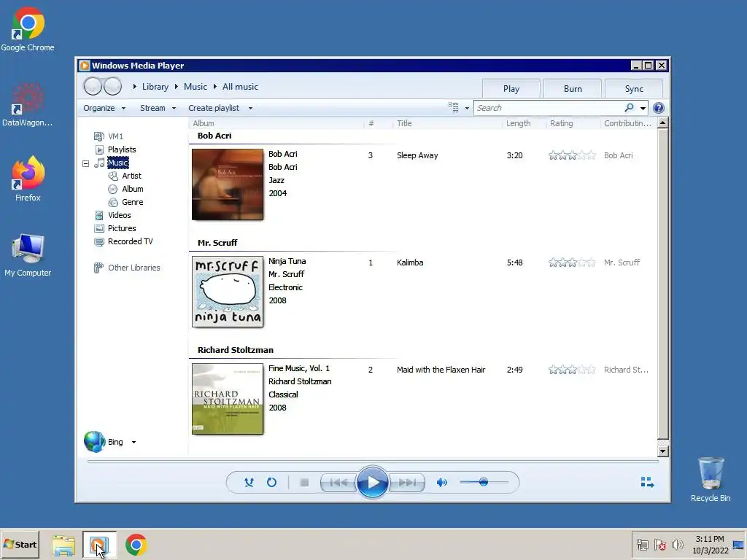Select the Kalimba track

click(x=410, y=262)
